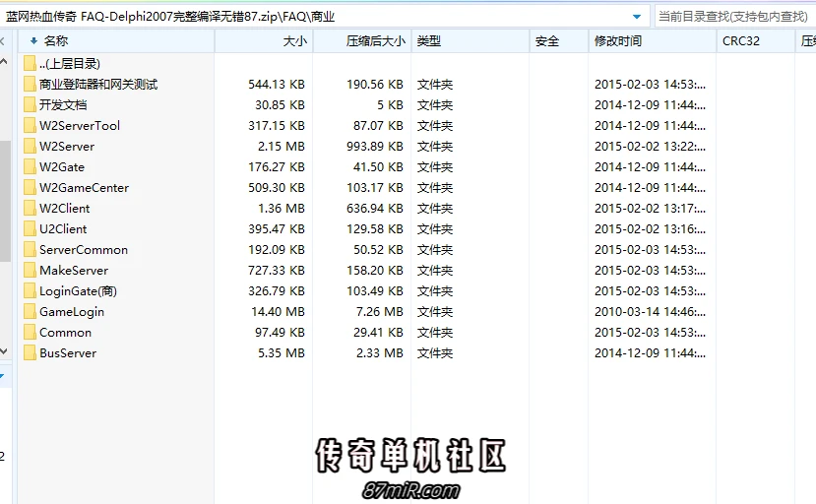Select the W2Server folder name
Screen dimensions: 816x504
tap(67, 147)
